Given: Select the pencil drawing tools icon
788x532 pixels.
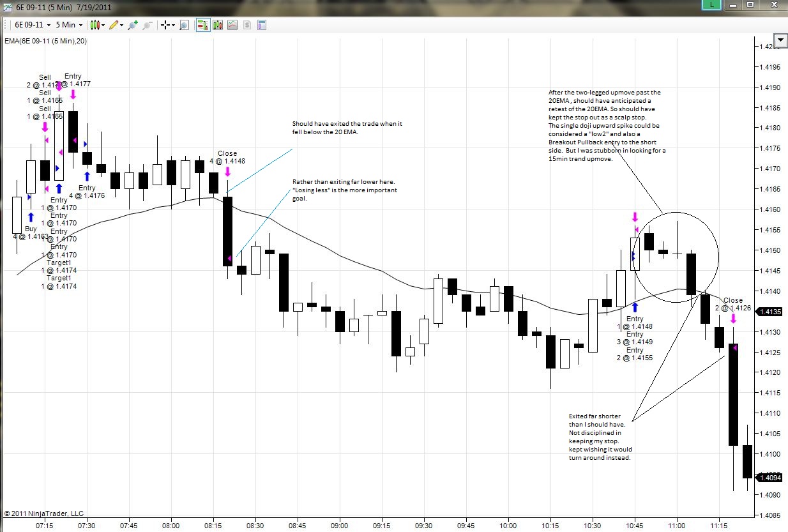Looking at the screenshot, I should click(114, 25).
